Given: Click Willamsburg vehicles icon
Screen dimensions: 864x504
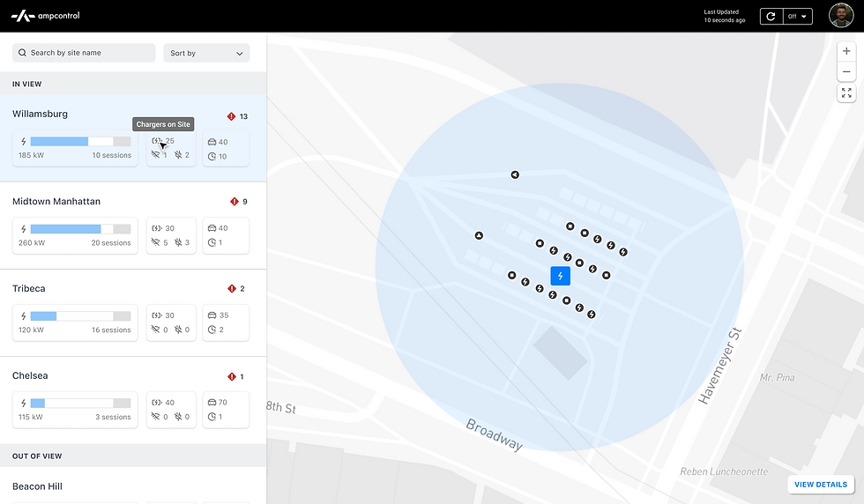Looking at the screenshot, I should 212,142.
